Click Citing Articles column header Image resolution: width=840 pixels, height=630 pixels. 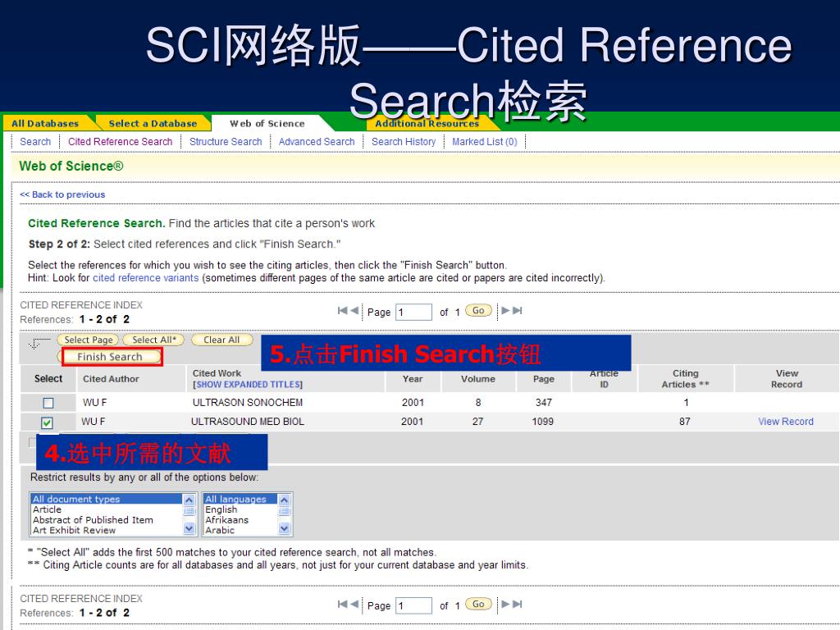[x=685, y=379]
